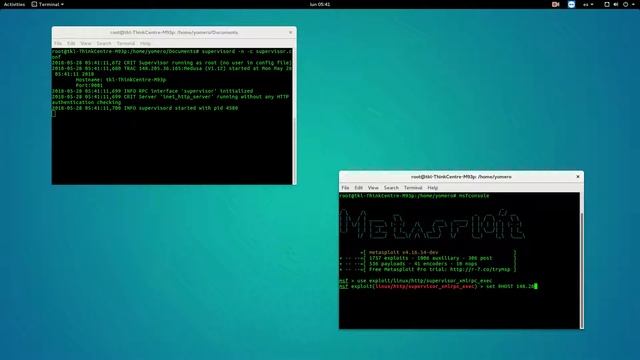Open File menu in the msfconsole terminal
The image size is (640, 360).
(345, 188)
